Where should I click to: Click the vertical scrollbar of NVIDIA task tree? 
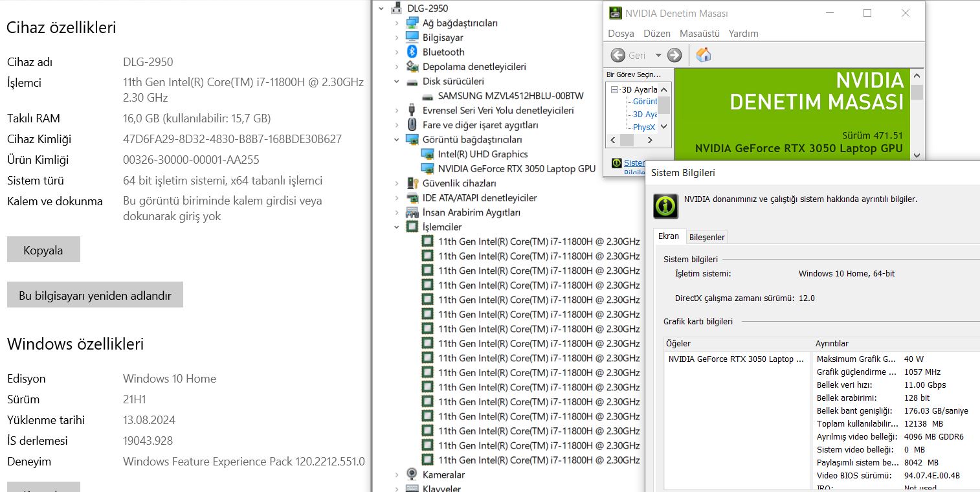click(x=664, y=108)
